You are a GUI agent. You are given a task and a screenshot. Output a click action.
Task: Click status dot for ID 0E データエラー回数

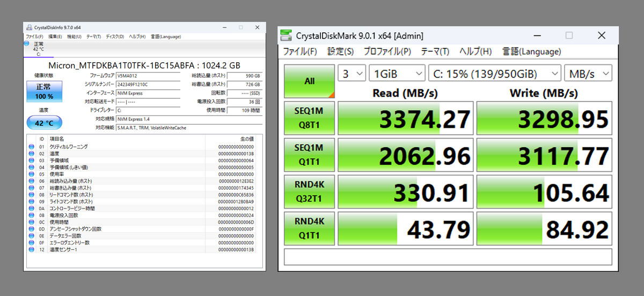click(x=31, y=236)
